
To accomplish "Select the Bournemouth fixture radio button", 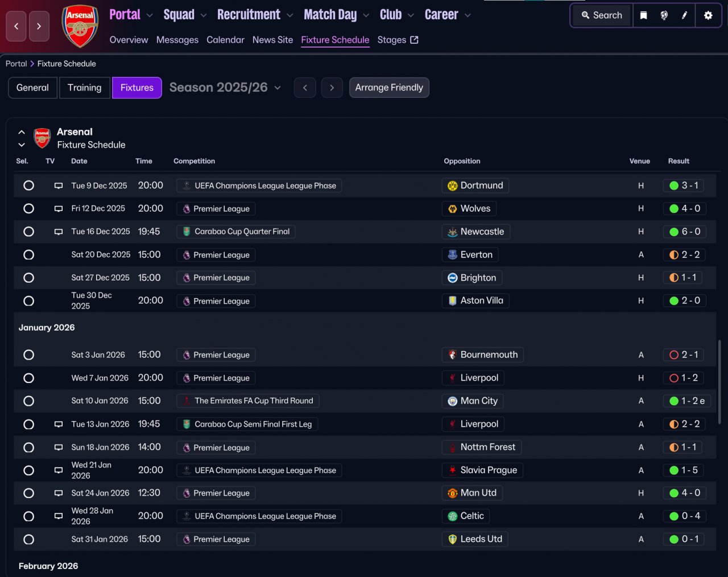I will pos(28,355).
